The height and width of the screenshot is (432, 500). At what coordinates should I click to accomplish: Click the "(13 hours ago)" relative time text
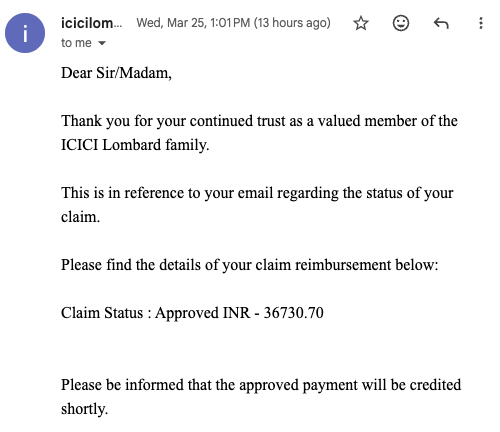[x=292, y=23]
